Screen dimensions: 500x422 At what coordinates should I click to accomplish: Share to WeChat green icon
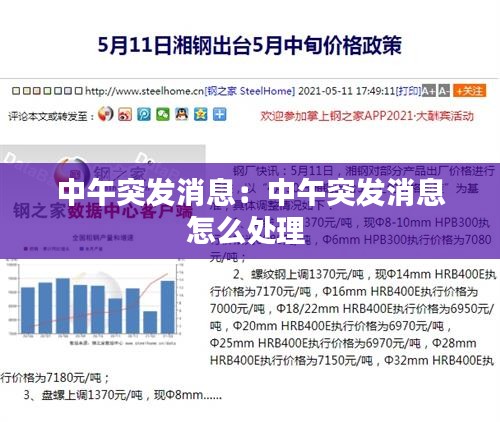point(163,115)
